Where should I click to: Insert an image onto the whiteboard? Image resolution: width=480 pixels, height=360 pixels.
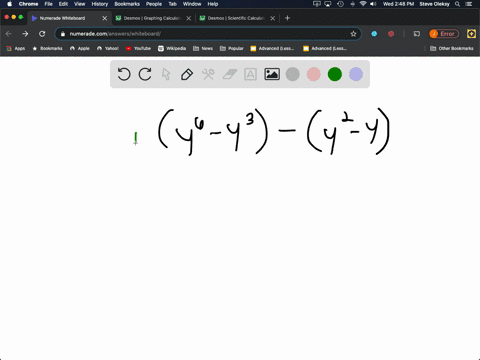tap(272, 74)
